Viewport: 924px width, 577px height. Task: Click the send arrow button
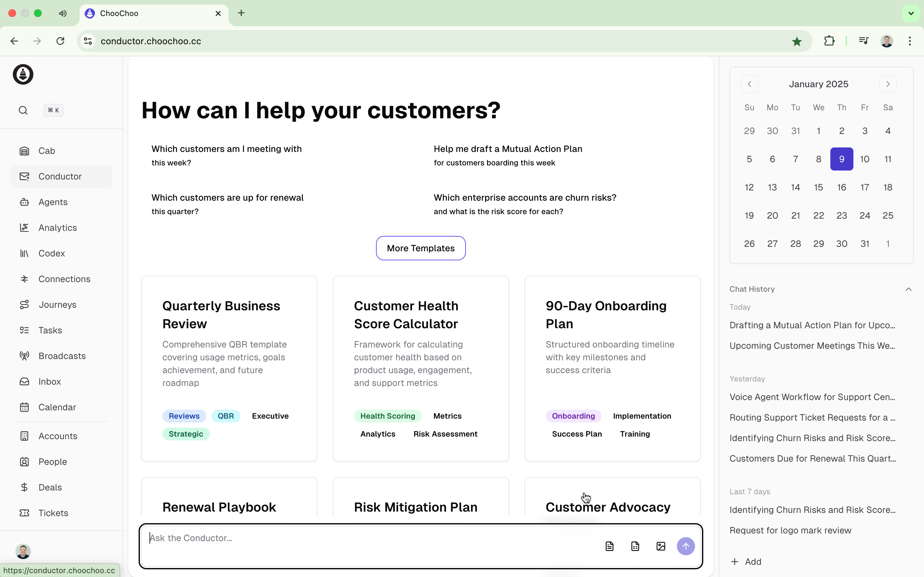[685, 546]
